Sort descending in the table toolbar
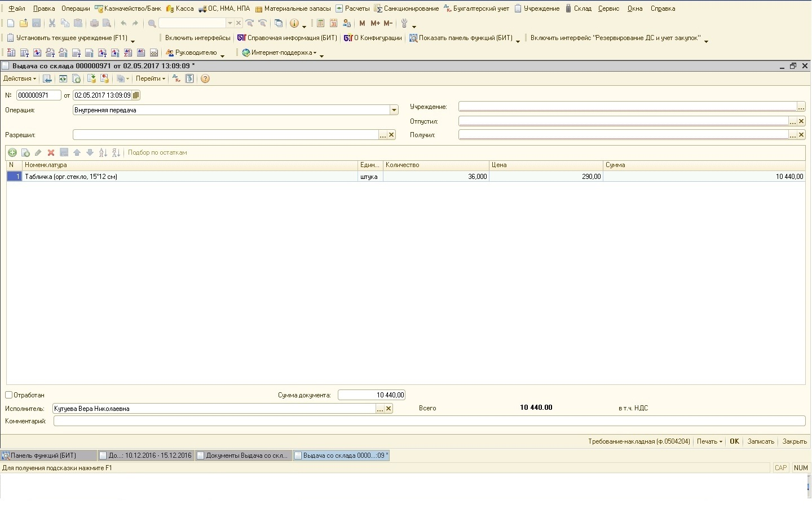 (x=116, y=152)
